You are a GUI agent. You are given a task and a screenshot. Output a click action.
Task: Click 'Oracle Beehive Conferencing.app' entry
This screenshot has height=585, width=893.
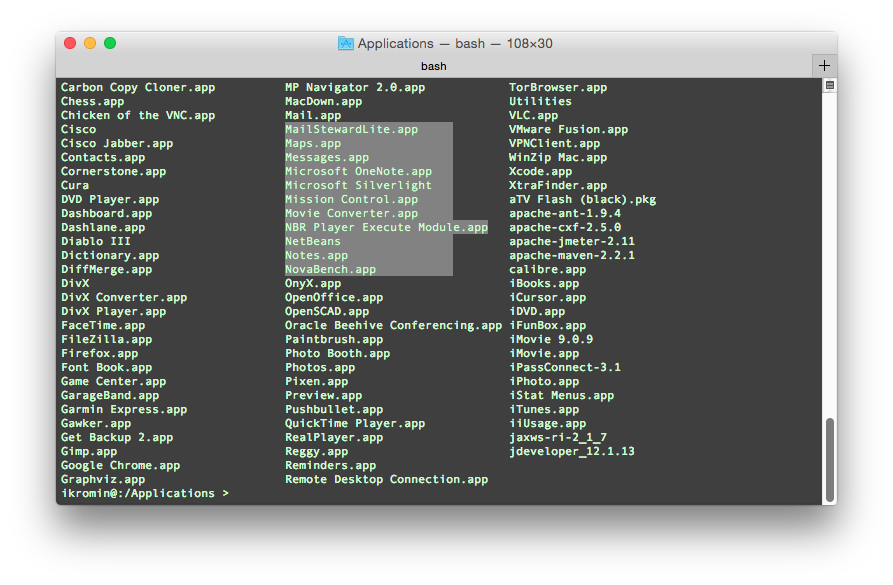click(394, 326)
